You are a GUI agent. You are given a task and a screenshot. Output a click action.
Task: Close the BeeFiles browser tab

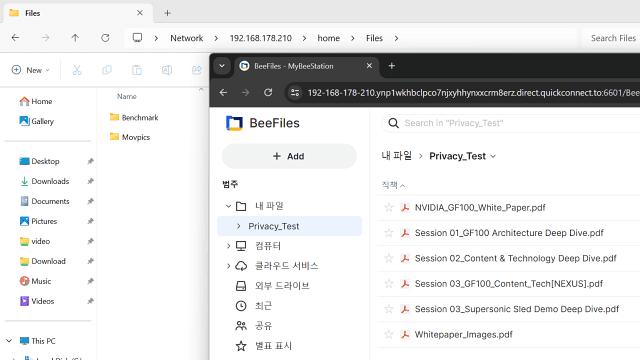click(x=369, y=66)
